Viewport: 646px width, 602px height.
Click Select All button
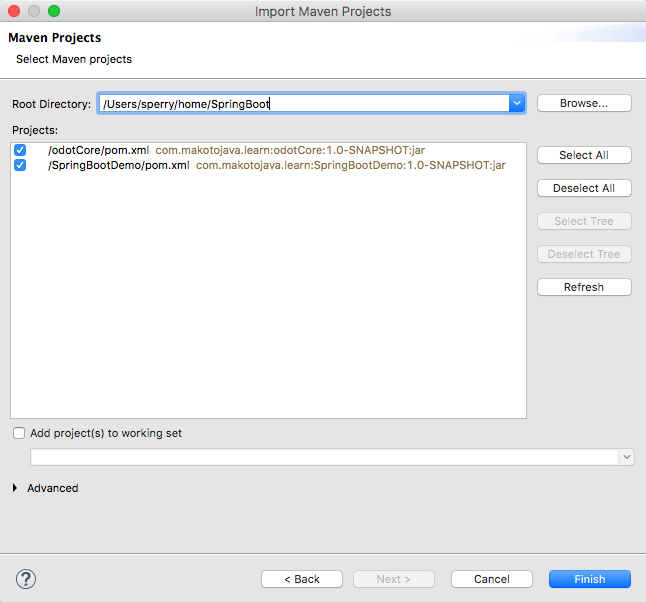pos(584,155)
